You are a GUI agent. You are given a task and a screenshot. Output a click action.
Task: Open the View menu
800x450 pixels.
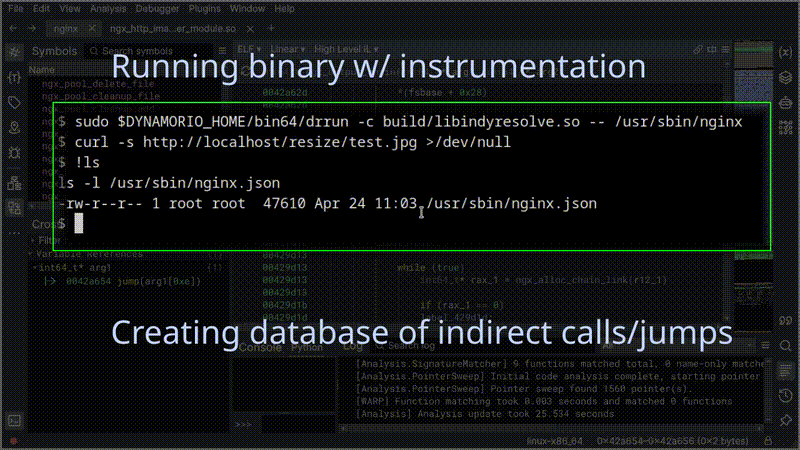pos(69,9)
